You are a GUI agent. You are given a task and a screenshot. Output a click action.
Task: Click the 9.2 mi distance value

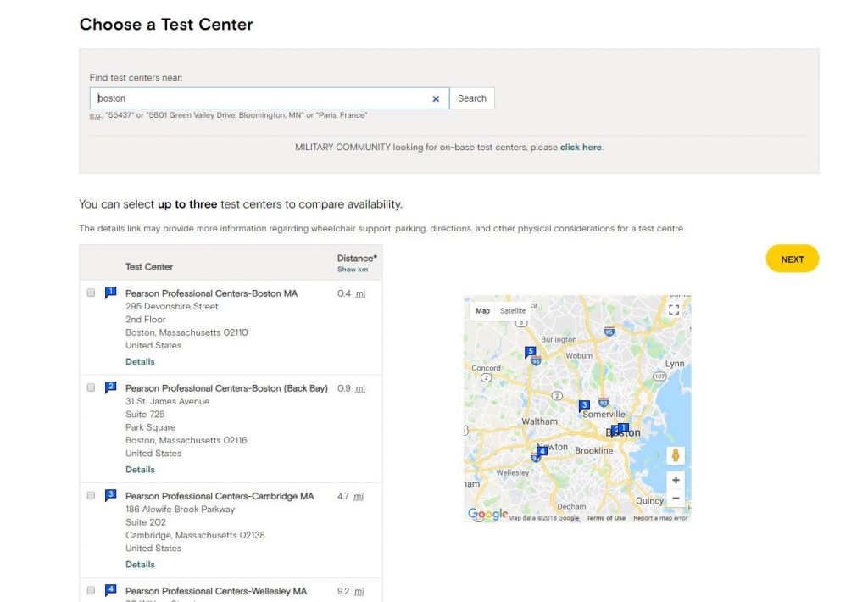(x=350, y=592)
